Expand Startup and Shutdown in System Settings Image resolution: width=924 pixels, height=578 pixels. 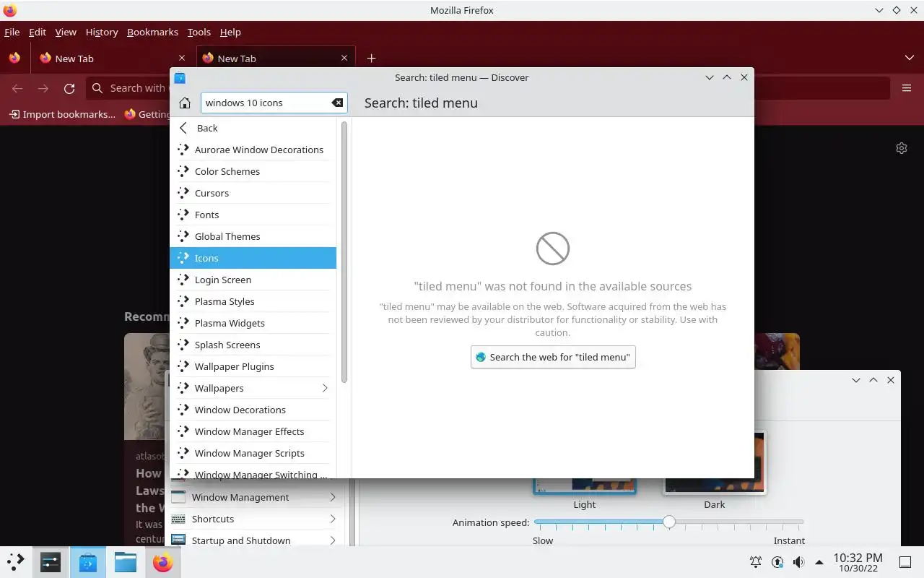tap(333, 540)
